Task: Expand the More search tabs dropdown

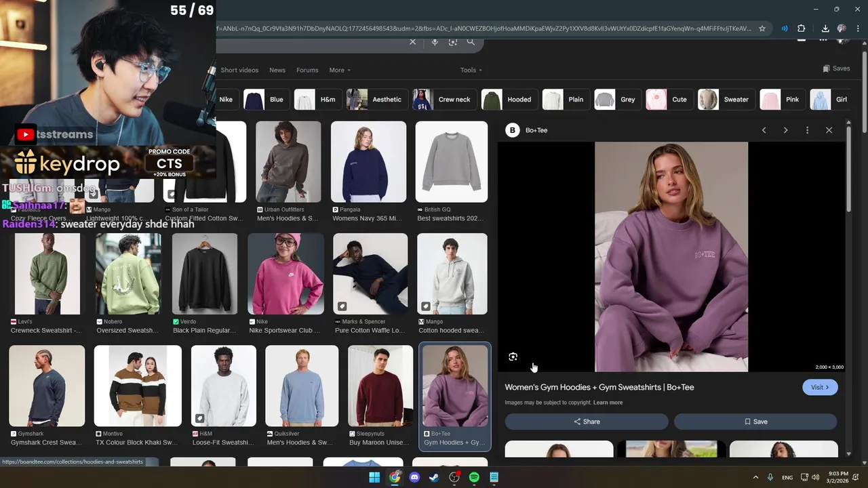Action: [340, 70]
